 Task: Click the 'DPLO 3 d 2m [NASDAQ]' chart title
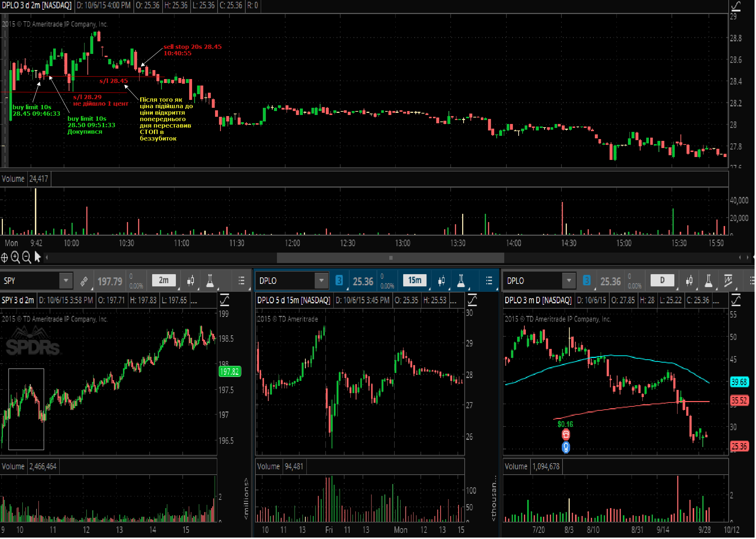coord(37,5)
